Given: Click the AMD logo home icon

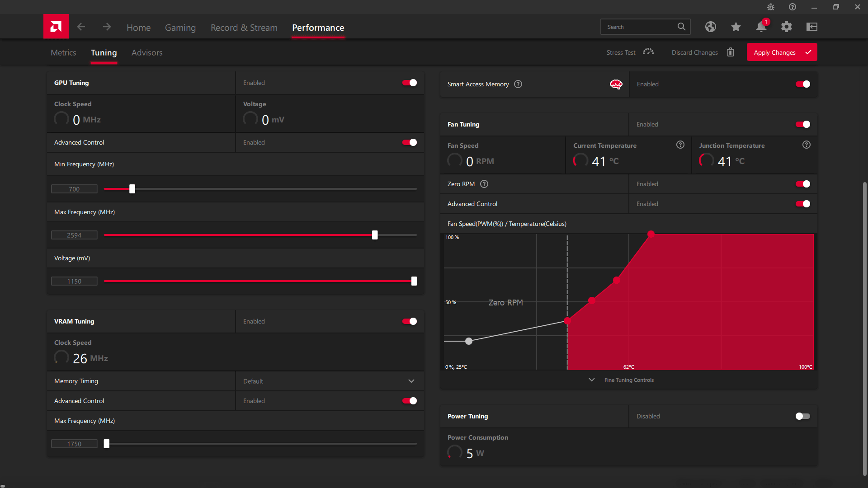Looking at the screenshot, I should coord(56,27).
